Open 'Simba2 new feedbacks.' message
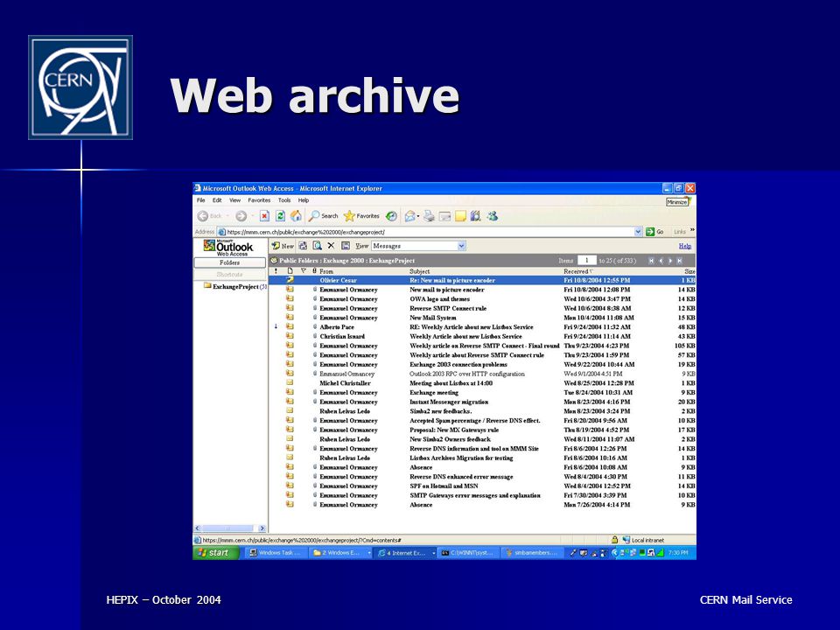The width and height of the screenshot is (840, 630). pos(482,411)
